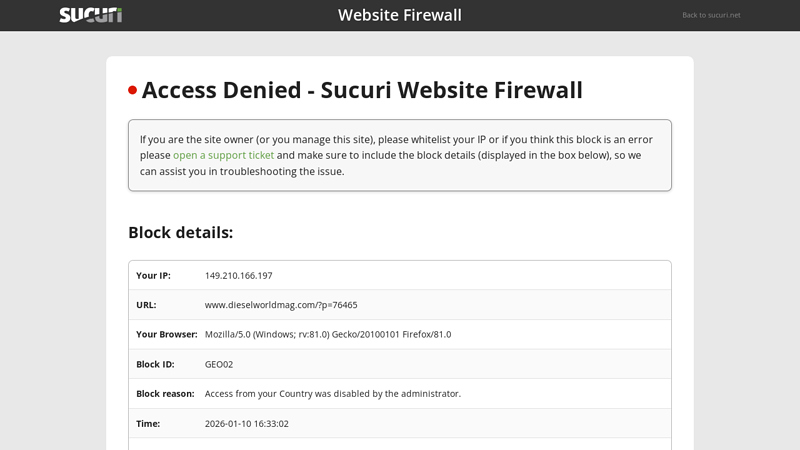The width and height of the screenshot is (800, 450).
Task: Click the red dot beside Access Denied
Action: 132,90
